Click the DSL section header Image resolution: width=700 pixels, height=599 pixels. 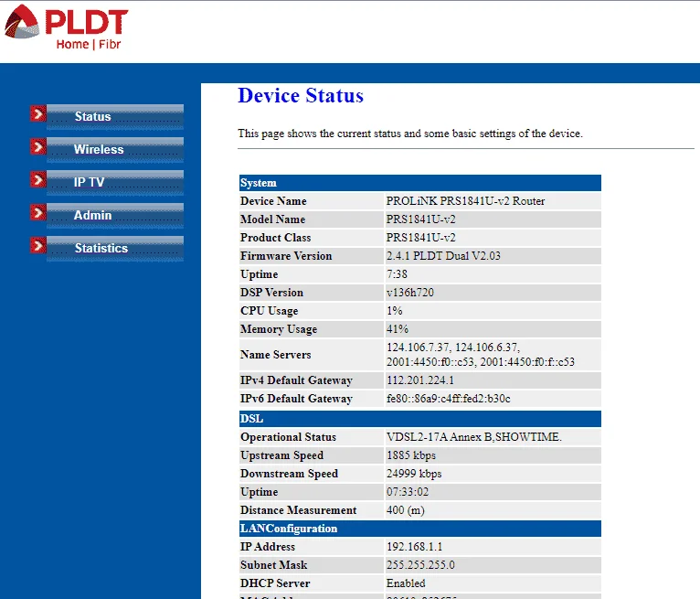[x=420, y=419]
